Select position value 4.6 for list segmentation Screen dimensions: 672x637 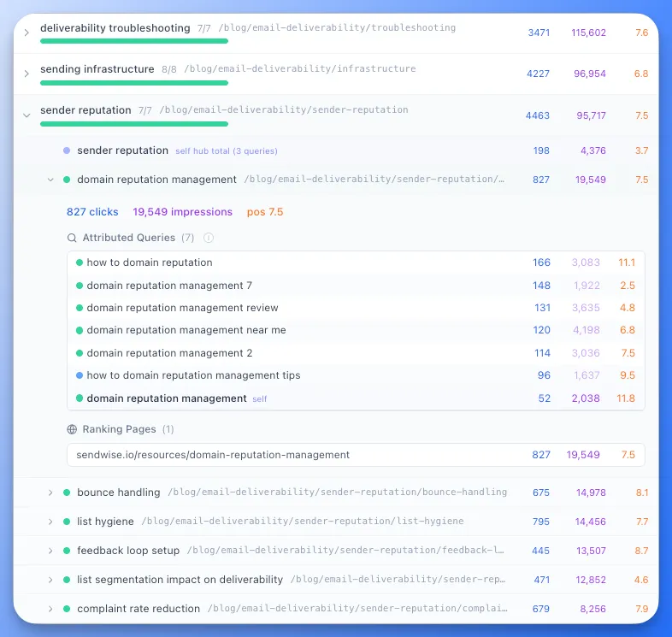tap(641, 580)
